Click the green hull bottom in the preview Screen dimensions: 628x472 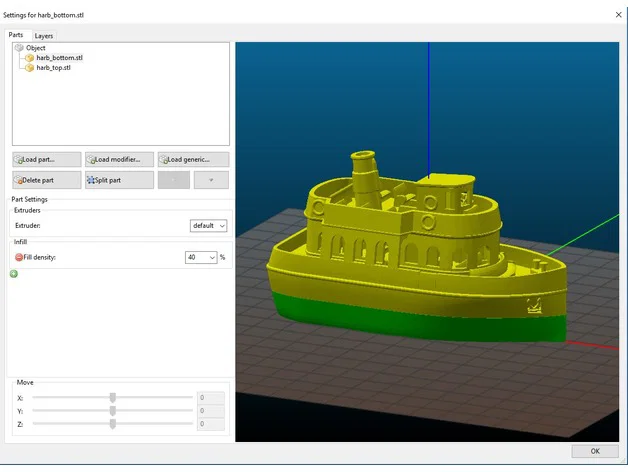(421, 323)
